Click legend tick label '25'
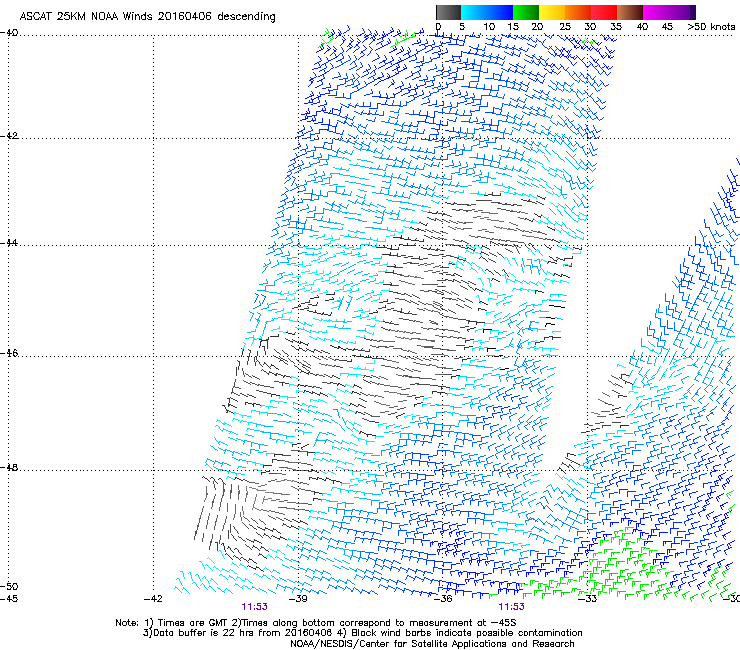Image resolution: width=740 pixels, height=650 pixels. coord(565,26)
